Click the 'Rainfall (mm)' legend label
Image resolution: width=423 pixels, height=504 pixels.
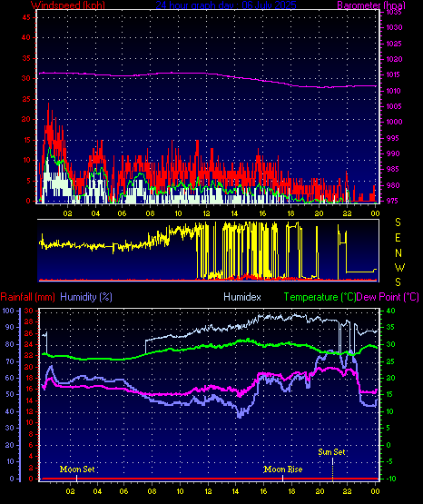27,297
